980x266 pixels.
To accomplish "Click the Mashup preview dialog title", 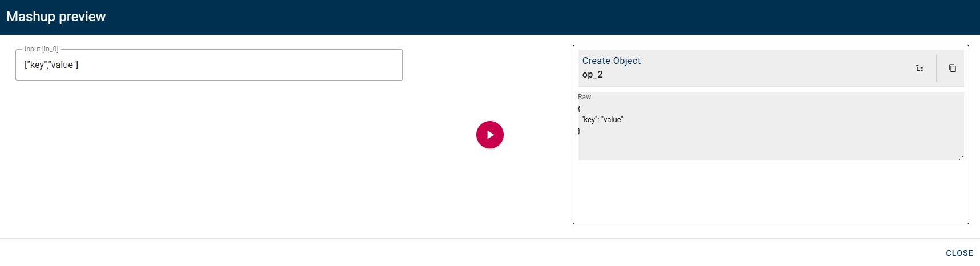I will [x=56, y=17].
